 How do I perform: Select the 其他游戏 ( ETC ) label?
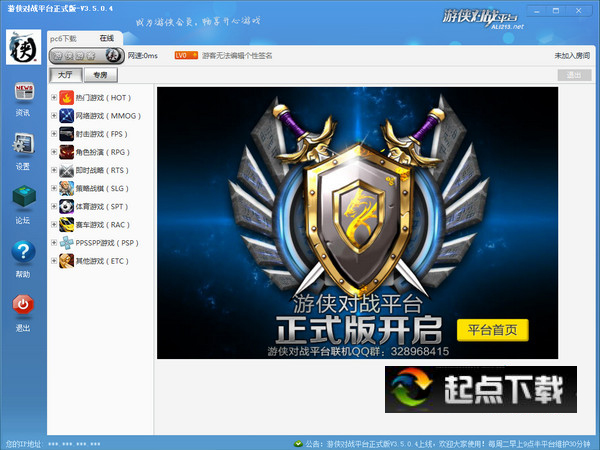[102, 261]
